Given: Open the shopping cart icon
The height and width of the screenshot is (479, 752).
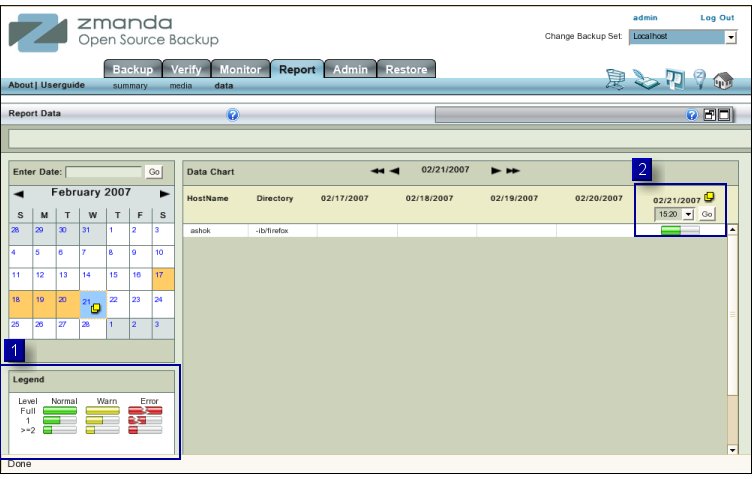Looking at the screenshot, I should (615, 79).
